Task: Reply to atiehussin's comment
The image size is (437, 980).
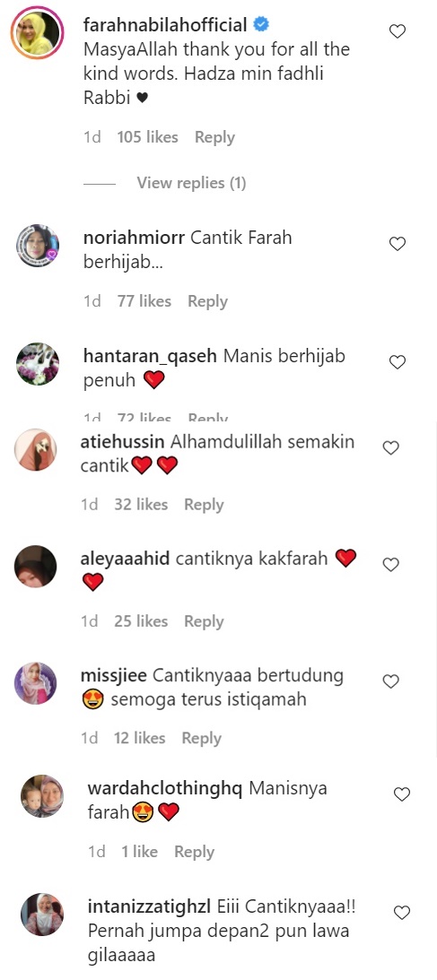Action: click(204, 505)
